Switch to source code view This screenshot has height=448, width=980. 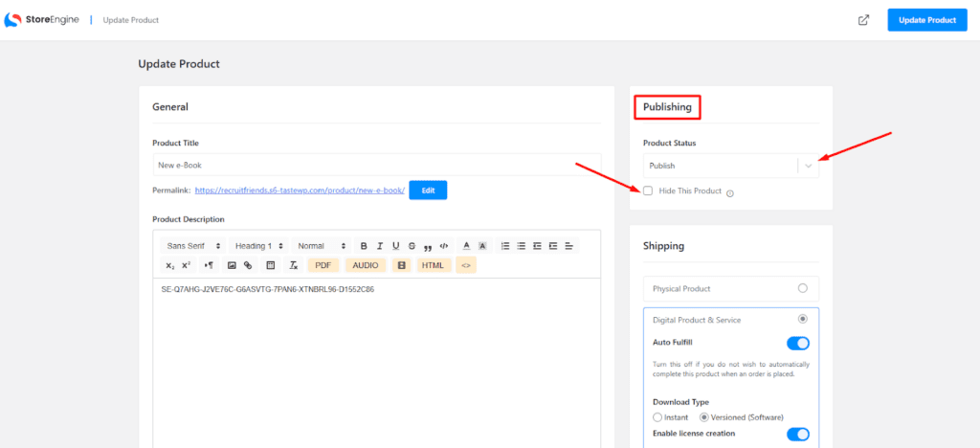click(466, 265)
